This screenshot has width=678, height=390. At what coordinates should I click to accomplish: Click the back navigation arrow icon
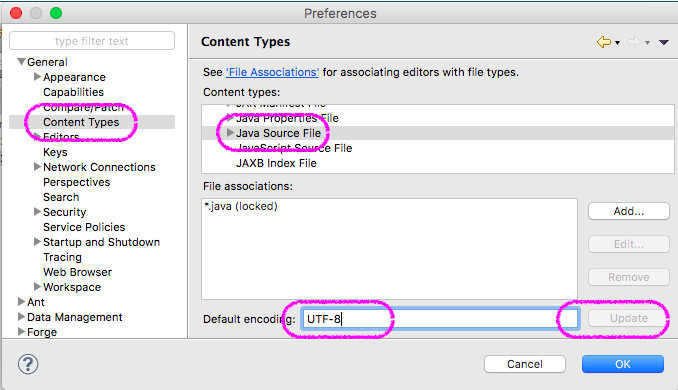tap(604, 42)
